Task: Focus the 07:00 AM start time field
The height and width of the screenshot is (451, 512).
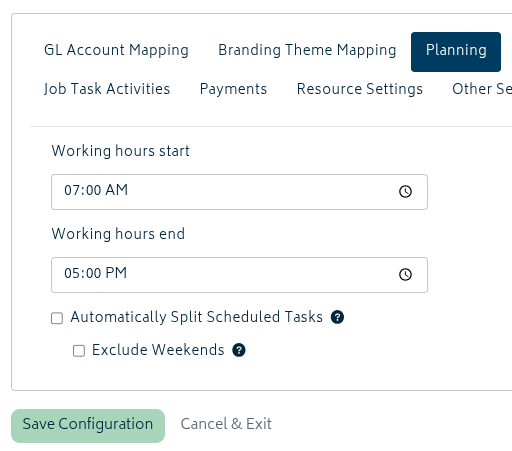Action: click(239, 192)
